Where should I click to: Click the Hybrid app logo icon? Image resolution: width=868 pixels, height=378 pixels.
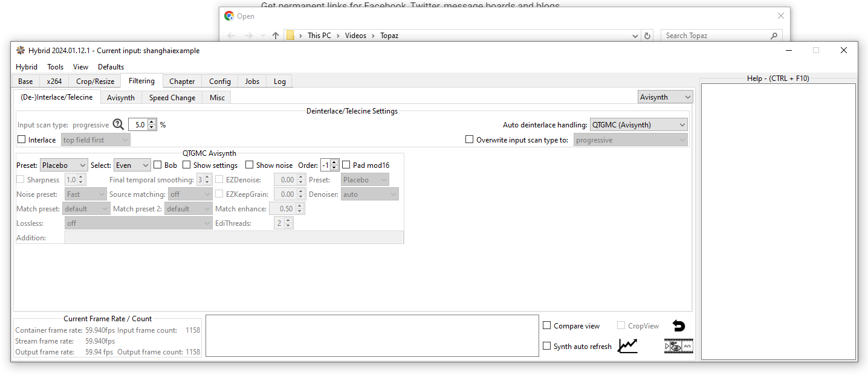21,51
